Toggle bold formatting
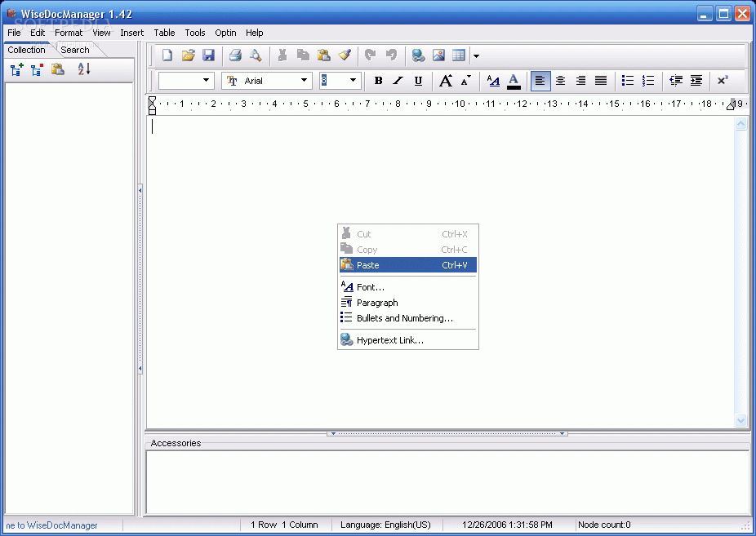Image resolution: width=756 pixels, height=536 pixels. pyautogui.click(x=378, y=81)
